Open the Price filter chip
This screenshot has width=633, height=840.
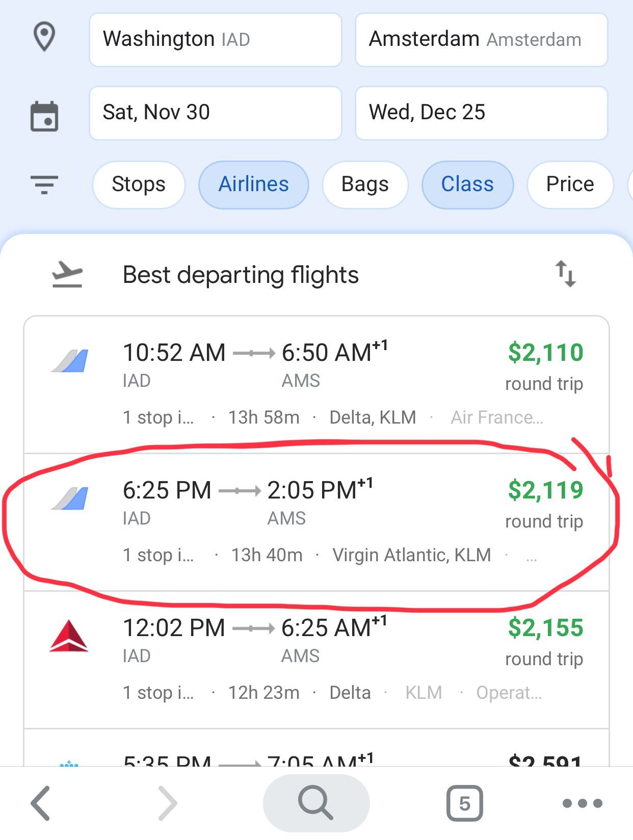coord(570,185)
